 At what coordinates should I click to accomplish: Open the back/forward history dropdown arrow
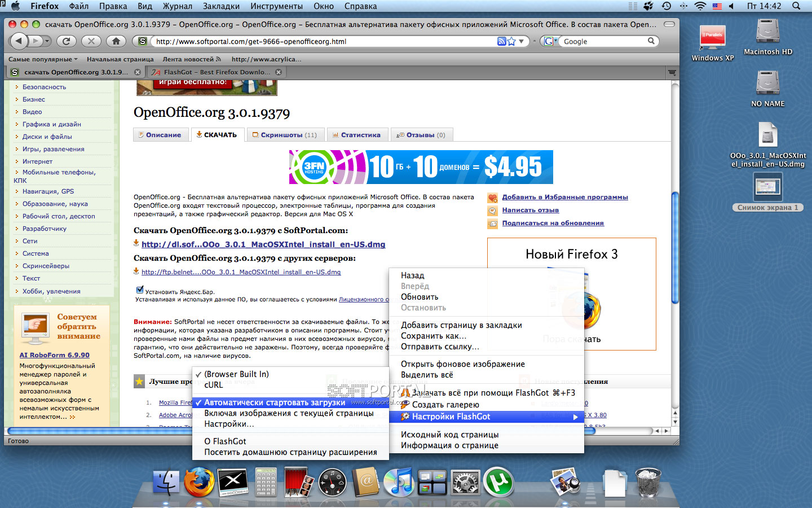point(47,41)
